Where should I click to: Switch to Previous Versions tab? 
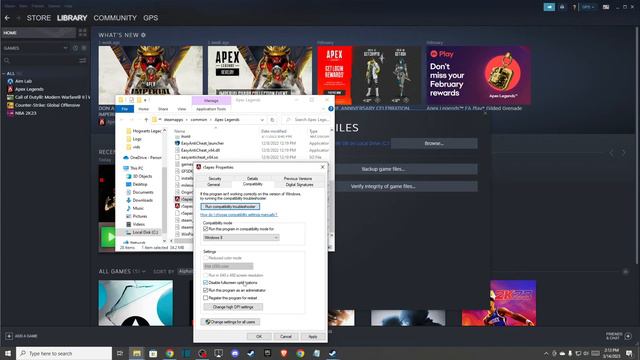[298, 178]
